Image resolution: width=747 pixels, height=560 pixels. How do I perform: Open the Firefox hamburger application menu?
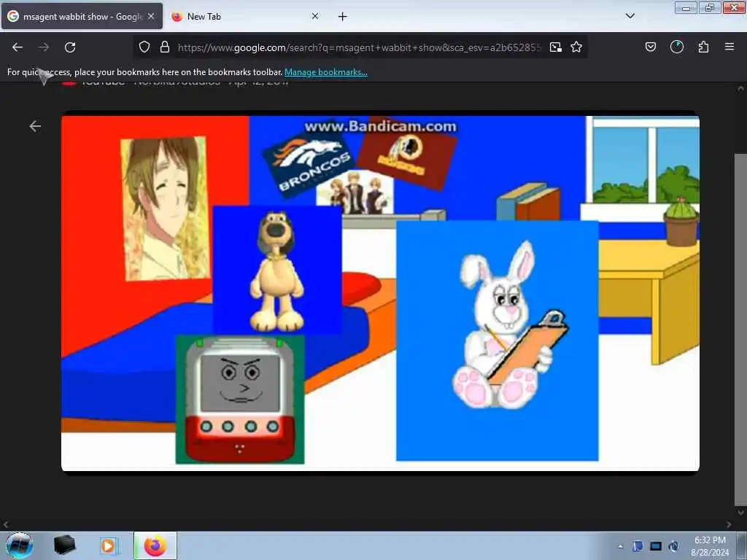(x=729, y=47)
